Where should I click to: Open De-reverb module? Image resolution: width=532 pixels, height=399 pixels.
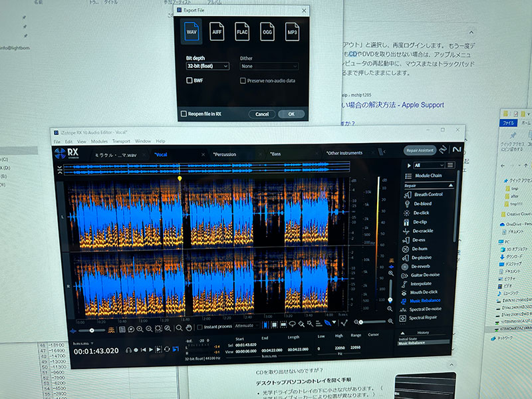pos(416,267)
